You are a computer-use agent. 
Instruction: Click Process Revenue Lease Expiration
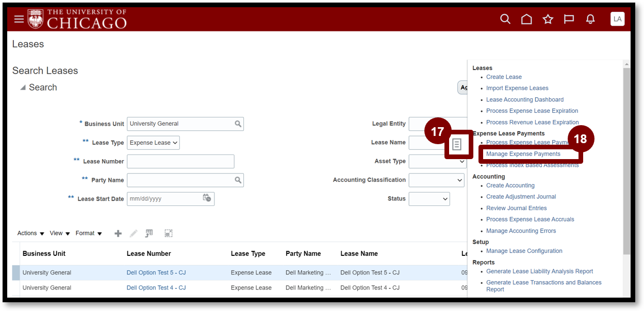pyautogui.click(x=533, y=122)
